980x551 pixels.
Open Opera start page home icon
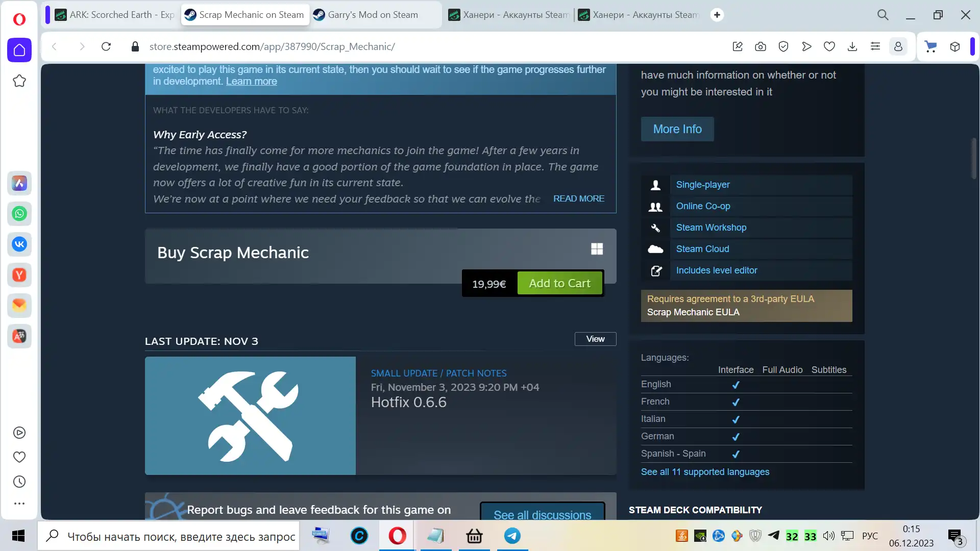click(19, 50)
